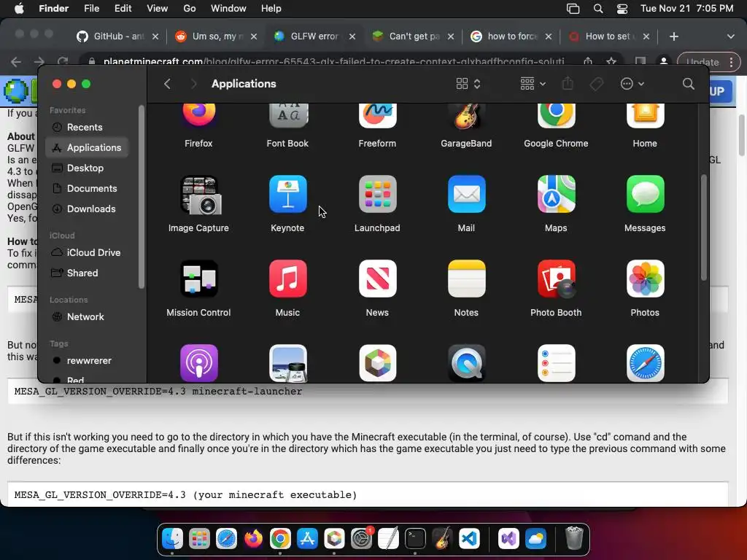This screenshot has height=560, width=747.
Task: Select the QuickTime Player icon
Action: [466, 363]
